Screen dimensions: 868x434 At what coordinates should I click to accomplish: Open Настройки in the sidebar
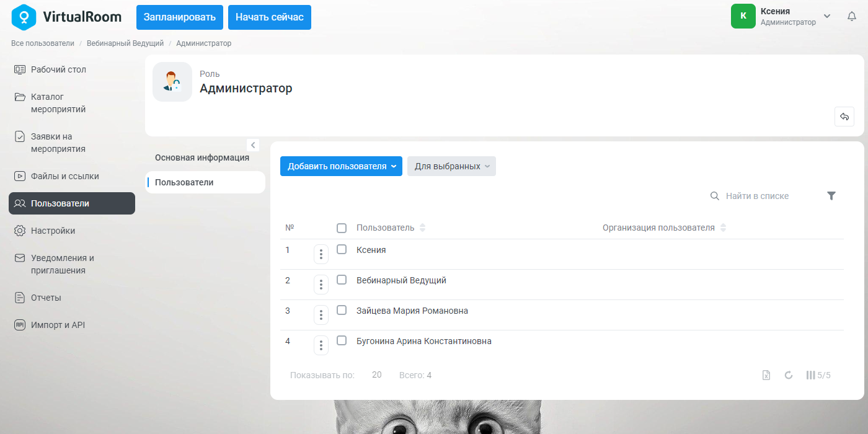click(72, 231)
